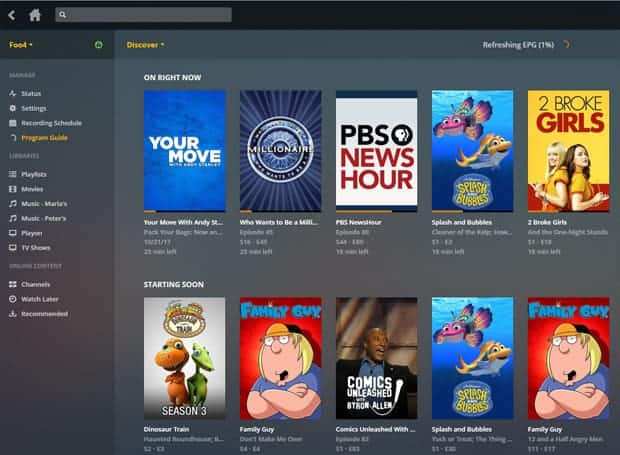Click the Refreshing EPG status text
The height and width of the screenshot is (455, 620).
pyautogui.click(x=518, y=45)
